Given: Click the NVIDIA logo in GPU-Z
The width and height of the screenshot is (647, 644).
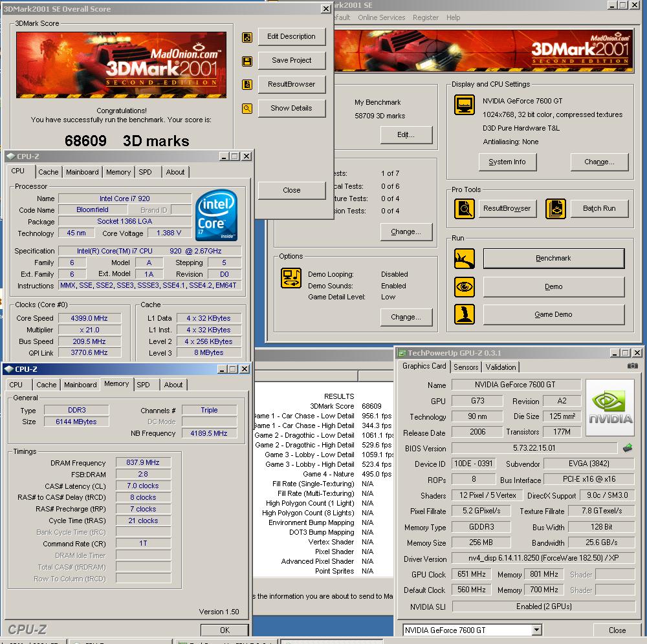Looking at the screenshot, I should 610,408.
